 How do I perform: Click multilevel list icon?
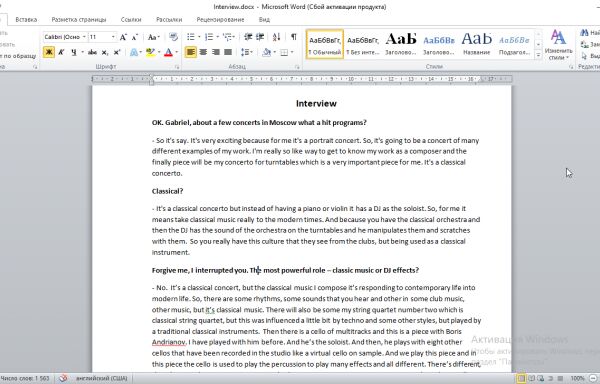point(228,37)
